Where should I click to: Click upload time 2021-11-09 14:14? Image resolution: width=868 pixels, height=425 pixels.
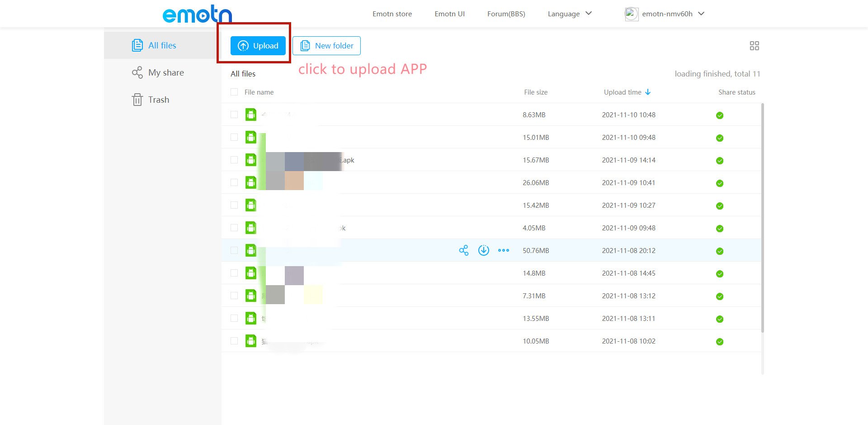628,160
